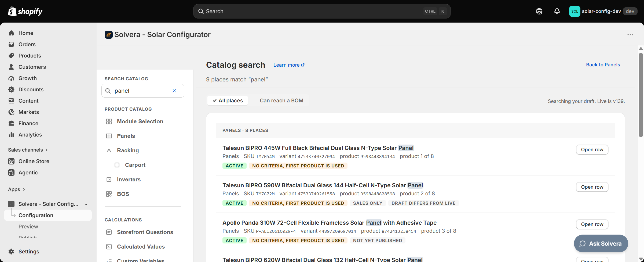Clear the catalog search with the X icon
644x262 pixels.
pos(174,91)
